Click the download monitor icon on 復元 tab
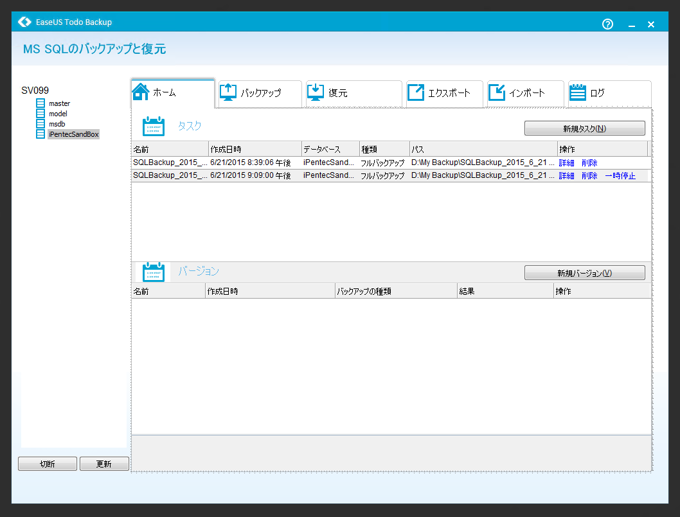The height and width of the screenshot is (517, 680). coord(315,92)
